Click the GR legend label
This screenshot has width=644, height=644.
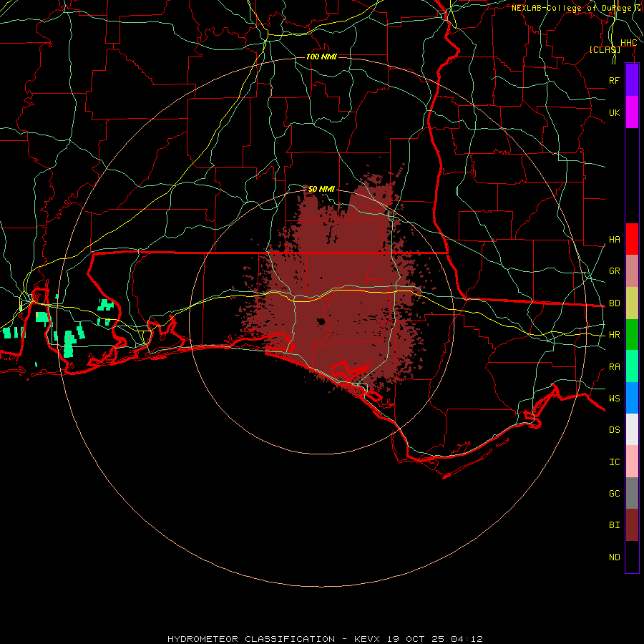click(x=615, y=271)
